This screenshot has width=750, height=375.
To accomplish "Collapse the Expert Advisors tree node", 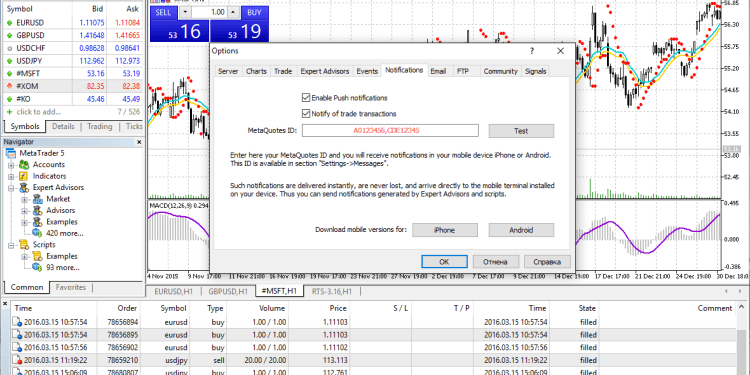I will 11,188.
